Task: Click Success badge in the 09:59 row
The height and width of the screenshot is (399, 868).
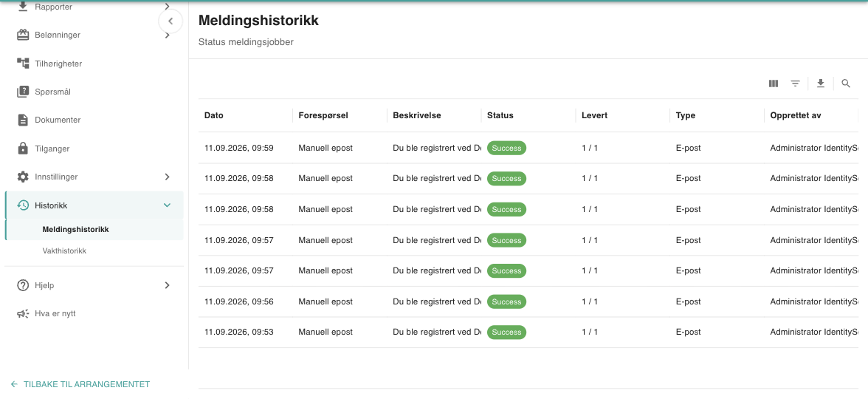Action: click(506, 148)
